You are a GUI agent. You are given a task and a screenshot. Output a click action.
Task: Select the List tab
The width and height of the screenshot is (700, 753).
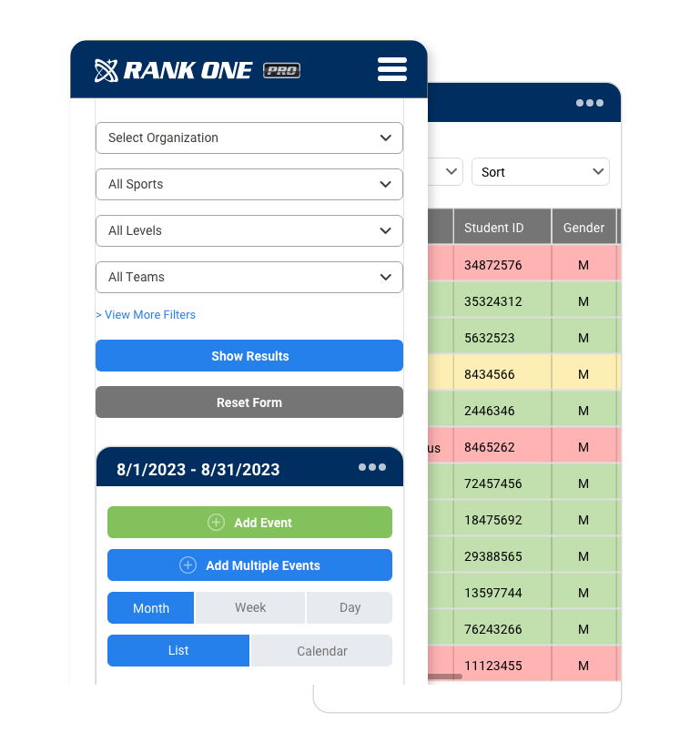point(178,651)
